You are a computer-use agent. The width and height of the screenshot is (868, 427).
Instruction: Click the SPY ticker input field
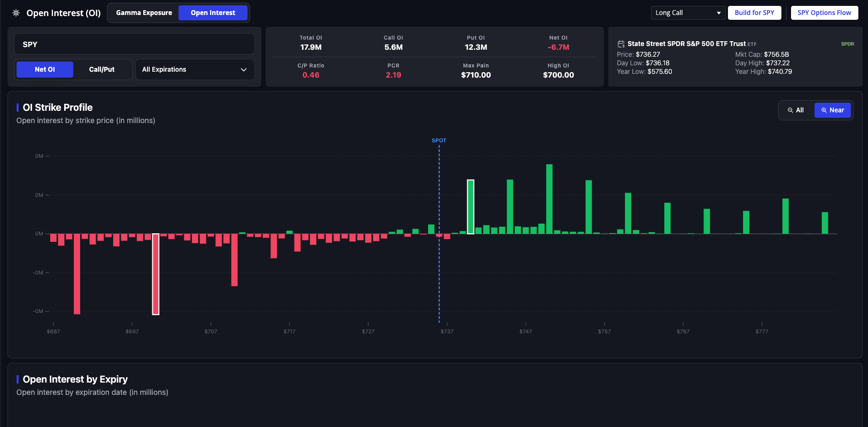[134, 44]
